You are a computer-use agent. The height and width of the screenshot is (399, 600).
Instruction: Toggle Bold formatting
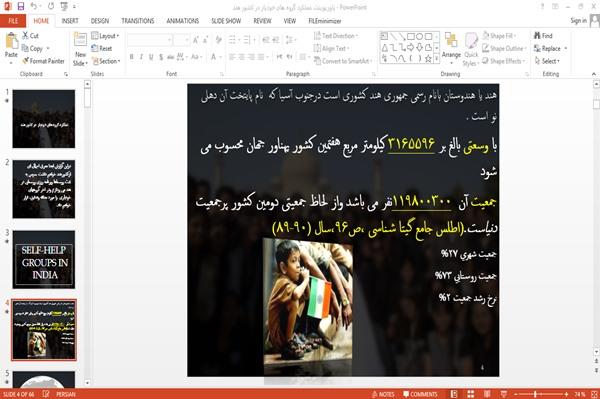[x=131, y=57]
